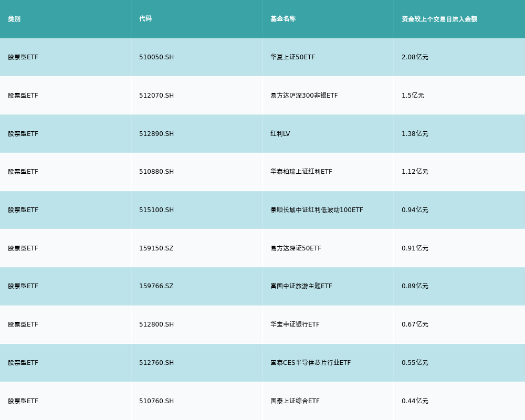Select code 159150.SZ
525x420 pixels.
(156, 248)
